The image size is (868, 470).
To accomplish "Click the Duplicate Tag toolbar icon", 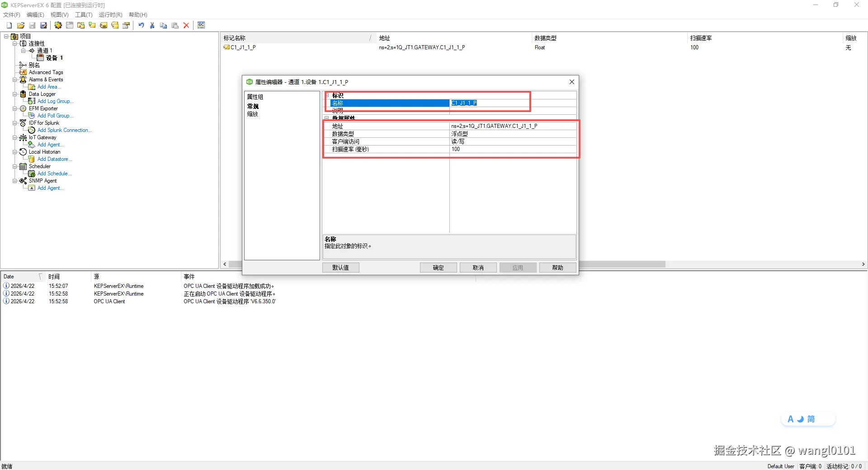I will pyautogui.click(x=115, y=25).
